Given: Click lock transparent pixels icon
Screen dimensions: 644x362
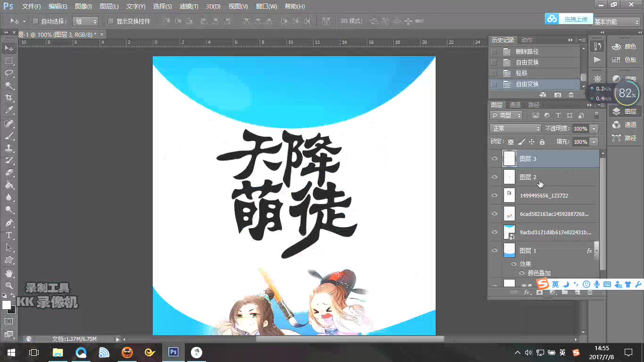Looking at the screenshot, I should 511,142.
